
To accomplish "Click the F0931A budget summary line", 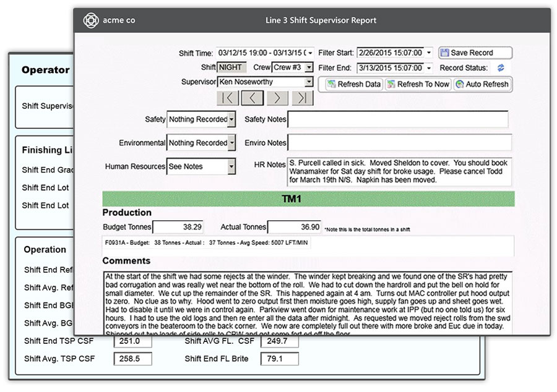I will 206,242.
